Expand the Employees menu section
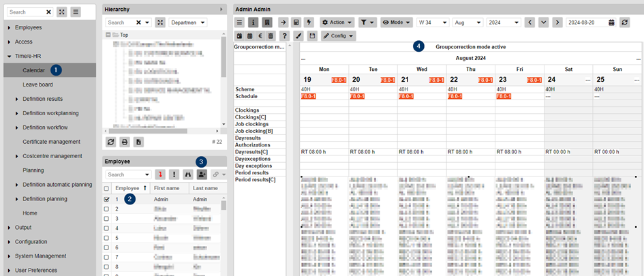 point(28,27)
